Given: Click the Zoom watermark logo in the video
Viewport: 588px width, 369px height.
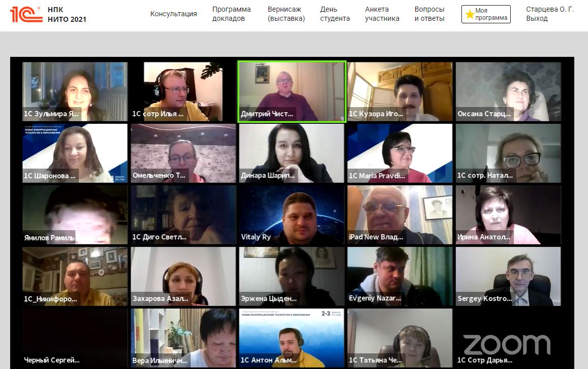Looking at the screenshot, I should point(507,344).
